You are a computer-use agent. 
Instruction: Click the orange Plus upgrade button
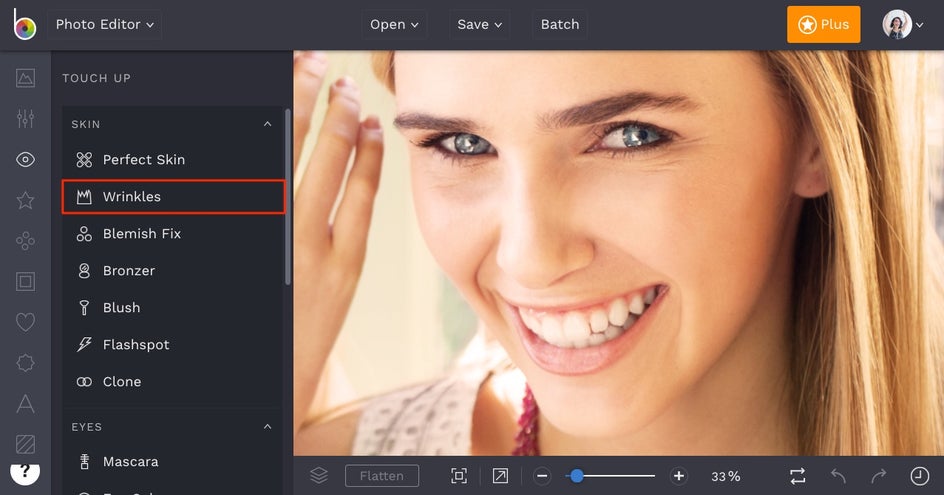824,25
